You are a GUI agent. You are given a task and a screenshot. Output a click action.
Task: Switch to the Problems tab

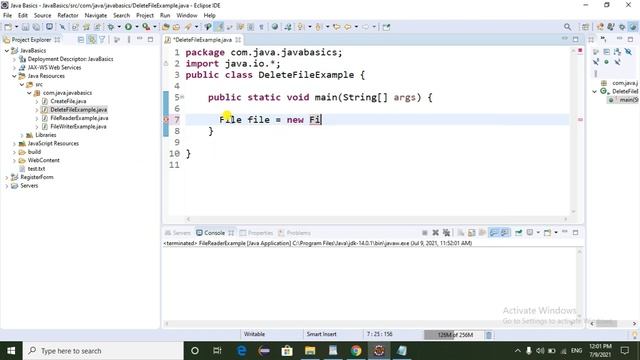[295, 233]
